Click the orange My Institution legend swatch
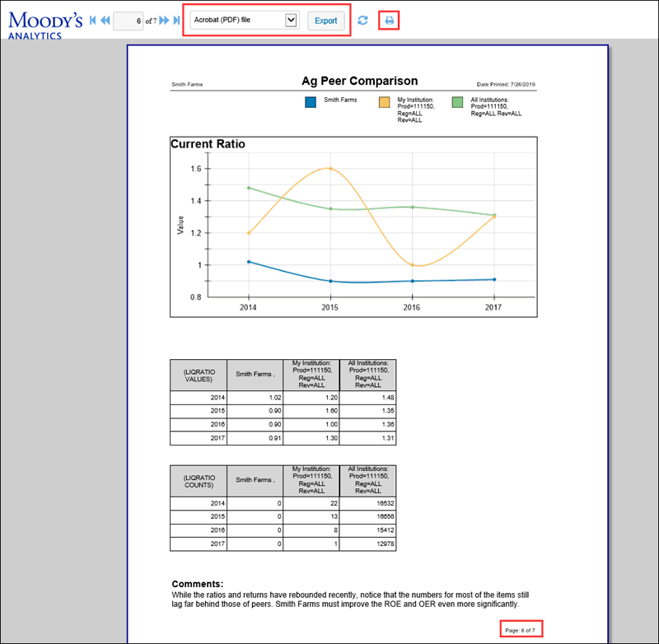The image size is (659, 644). pyautogui.click(x=385, y=102)
